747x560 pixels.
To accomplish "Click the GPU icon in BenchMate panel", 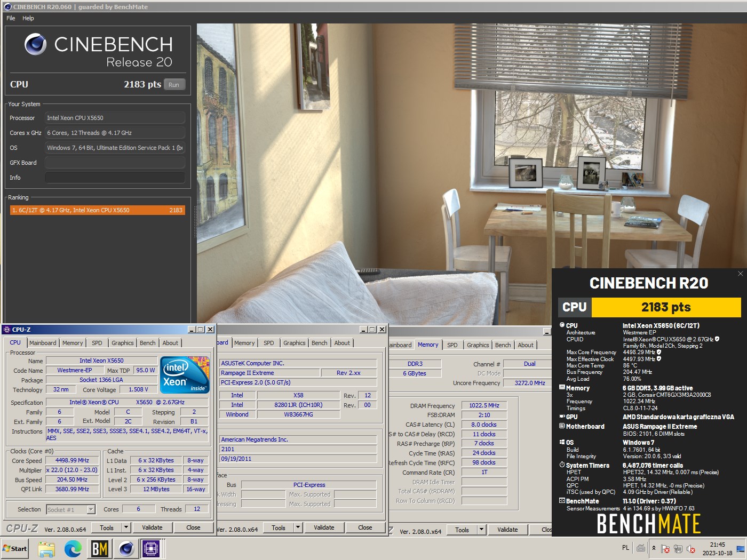I will [562, 417].
